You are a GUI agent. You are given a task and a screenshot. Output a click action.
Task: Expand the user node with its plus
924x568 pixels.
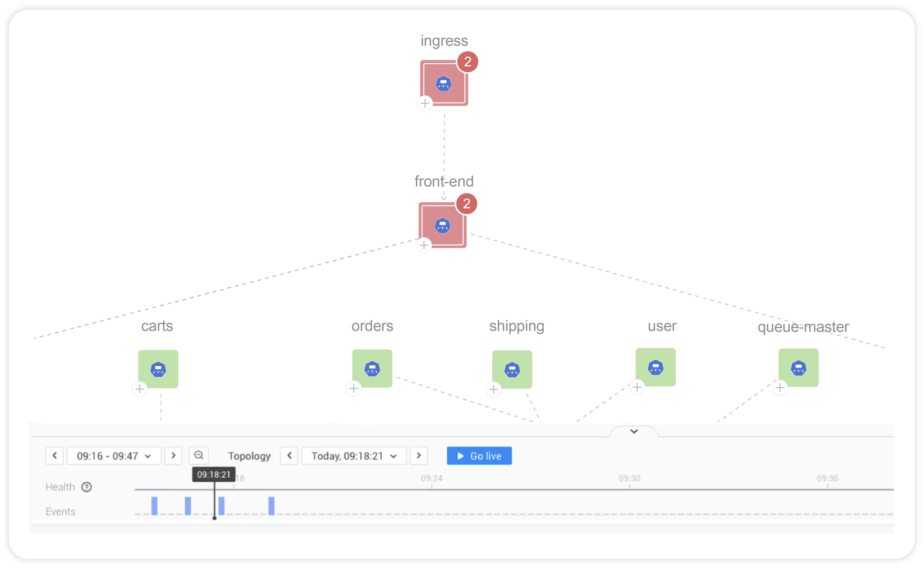(637, 387)
